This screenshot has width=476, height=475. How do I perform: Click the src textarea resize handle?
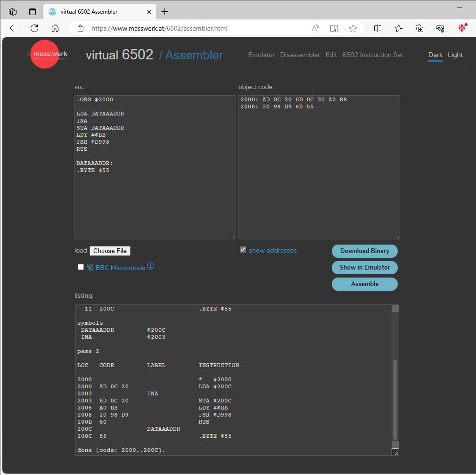233,237
